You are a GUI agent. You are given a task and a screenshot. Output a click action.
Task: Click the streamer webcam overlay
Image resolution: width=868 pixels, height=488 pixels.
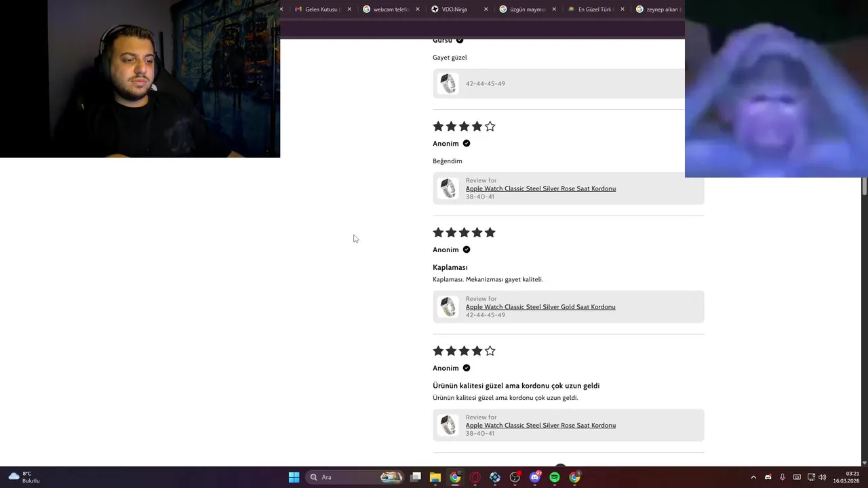pyautogui.click(x=140, y=79)
